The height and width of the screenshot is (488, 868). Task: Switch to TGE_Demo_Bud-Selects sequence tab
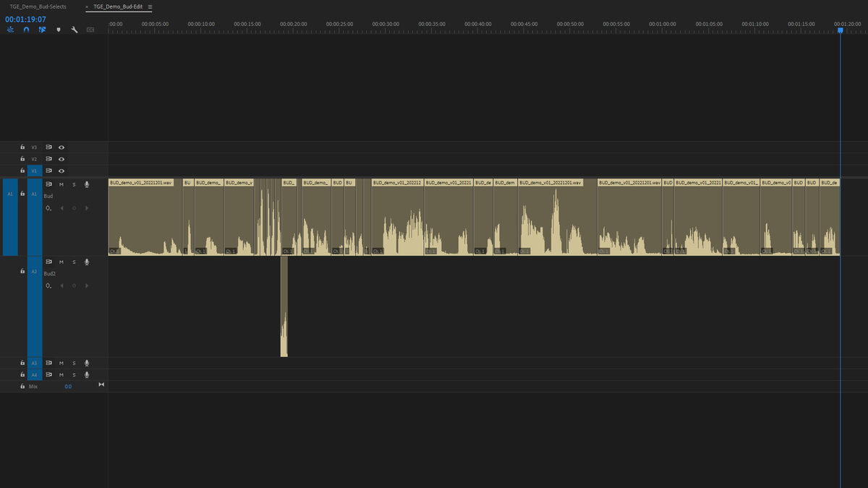tap(38, 7)
